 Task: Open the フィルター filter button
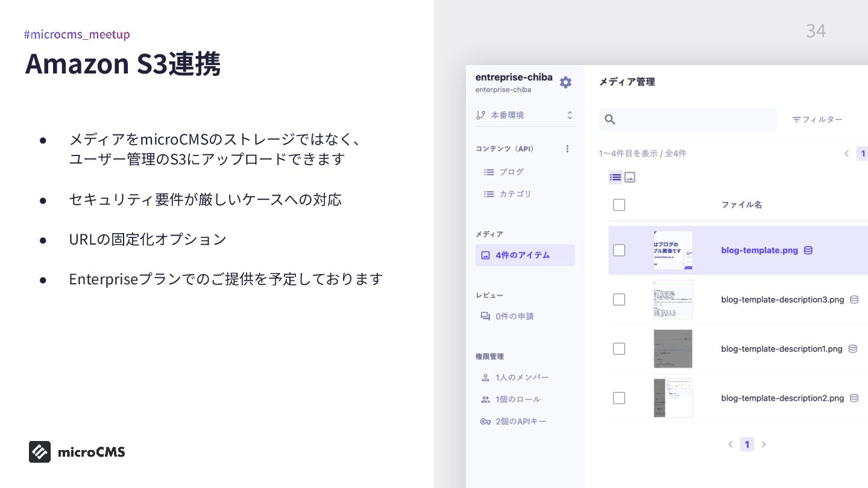pos(817,119)
